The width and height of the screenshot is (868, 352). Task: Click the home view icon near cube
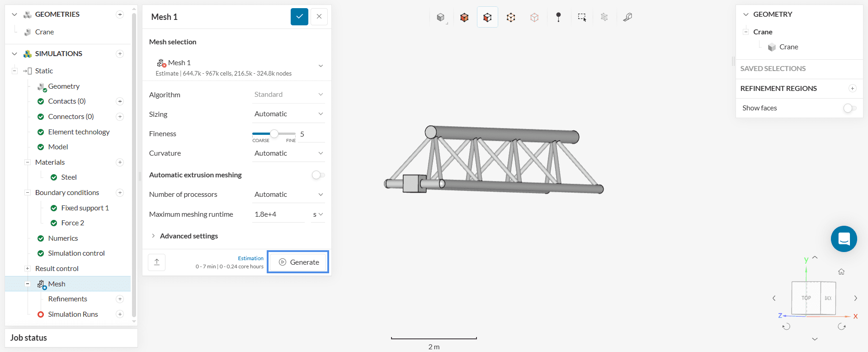[x=841, y=272]
